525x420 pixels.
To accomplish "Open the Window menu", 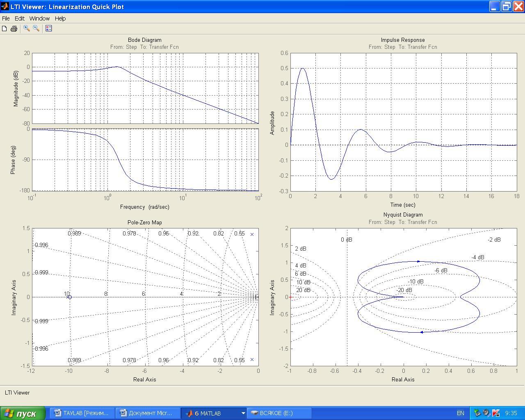I will (x=39, y=18).
